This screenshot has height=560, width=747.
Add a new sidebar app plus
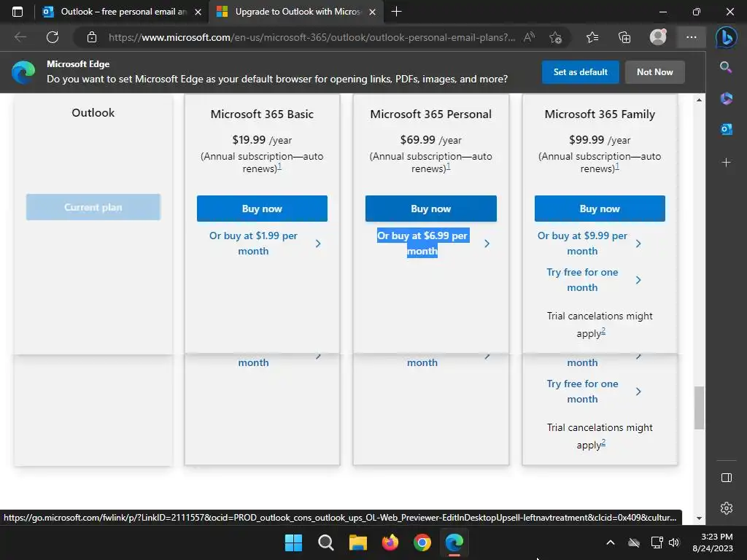(x=726, y=163)
